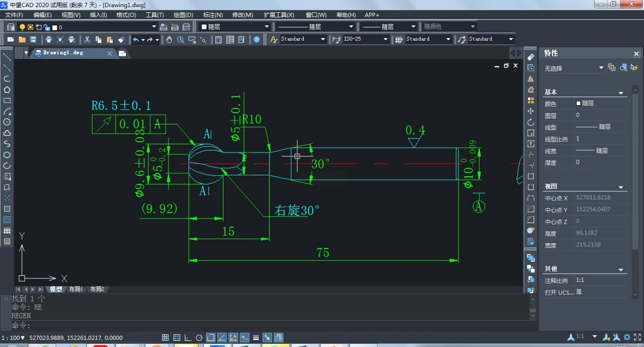Viewport: 644px width, 347px height.
Task: Open the 标注(N) menu
Action: click(212, 15)
